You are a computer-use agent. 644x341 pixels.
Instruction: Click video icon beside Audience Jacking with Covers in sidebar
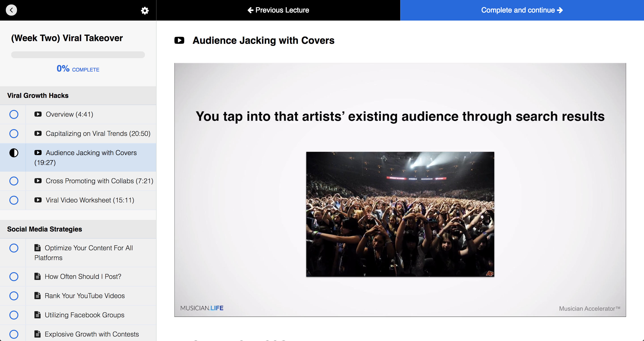tap(38, 153)
